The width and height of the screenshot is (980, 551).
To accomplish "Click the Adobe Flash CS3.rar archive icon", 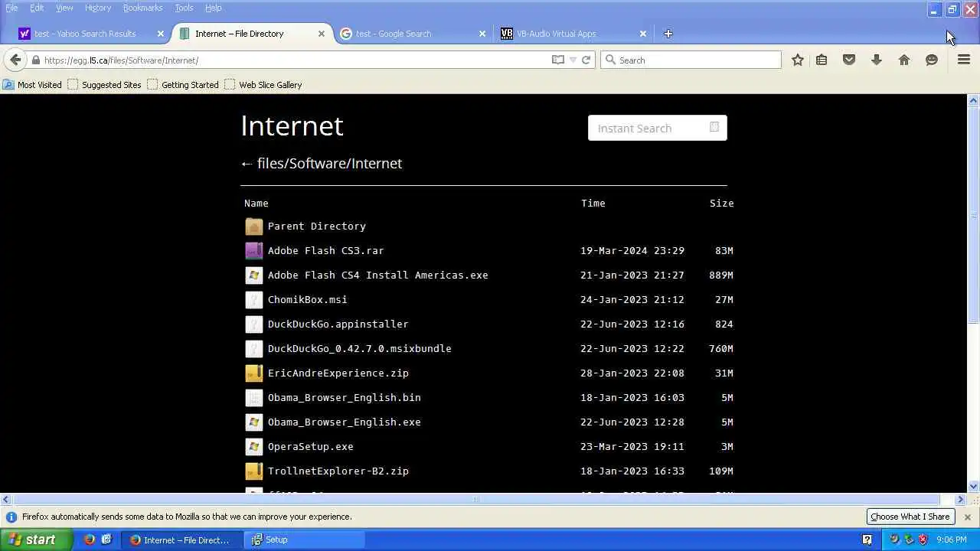I will [254, 251].
